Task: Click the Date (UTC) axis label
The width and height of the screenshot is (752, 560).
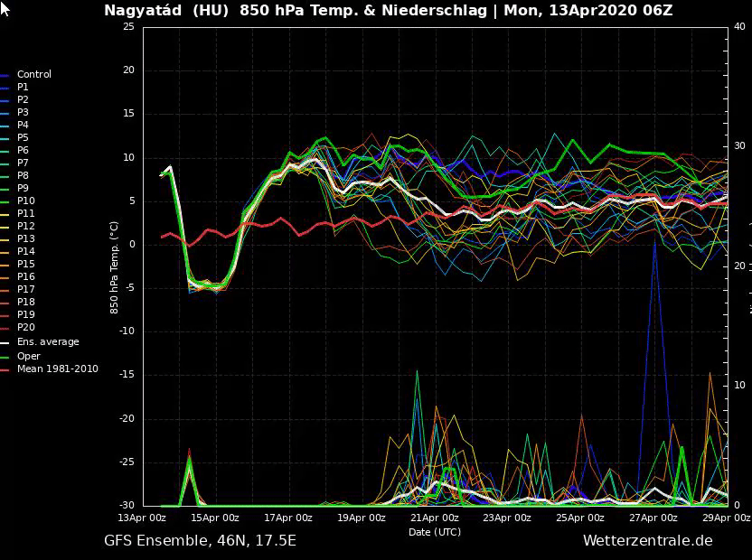Action: pos(434,532)
